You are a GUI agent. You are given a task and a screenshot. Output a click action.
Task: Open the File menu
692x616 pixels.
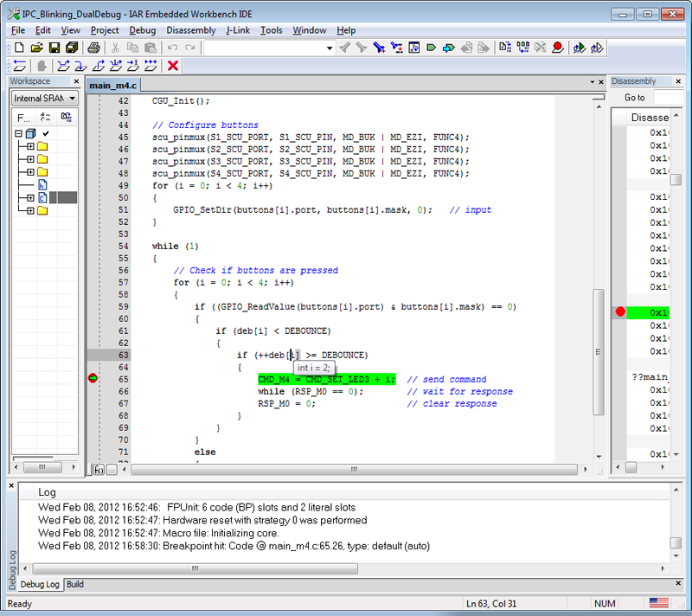click(18, 30)
